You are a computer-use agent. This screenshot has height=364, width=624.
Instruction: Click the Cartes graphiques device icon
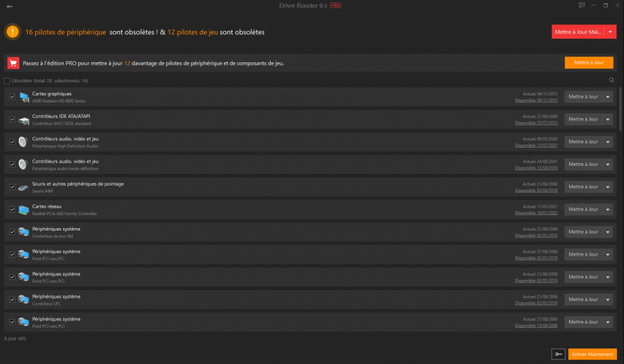(x=24, y=97)
